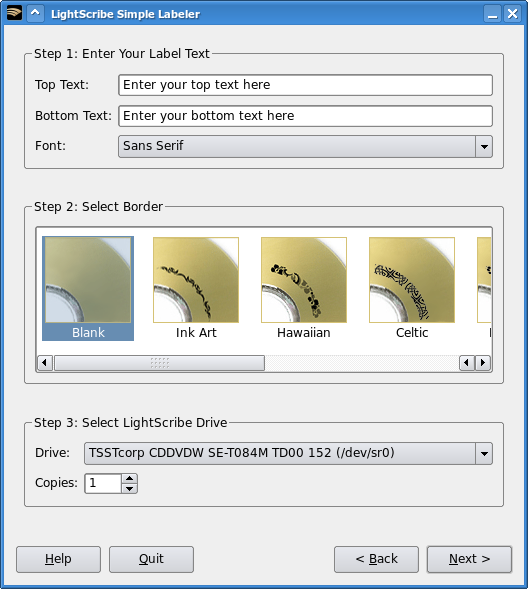This screenshot has height=589, width=528.
Task: Click the Font dropdown arrow button
Action: (x=484, y=146)
